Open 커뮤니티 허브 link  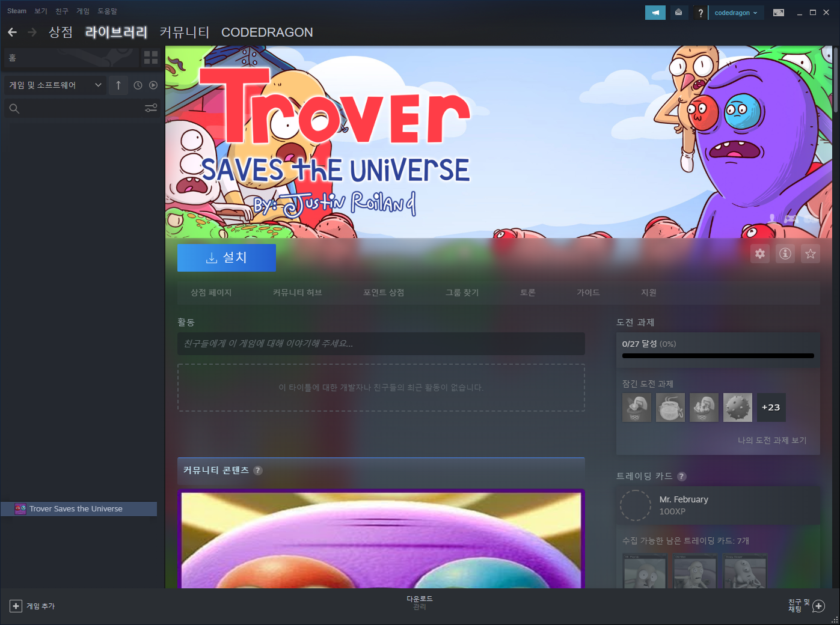[x=297, y=293]
